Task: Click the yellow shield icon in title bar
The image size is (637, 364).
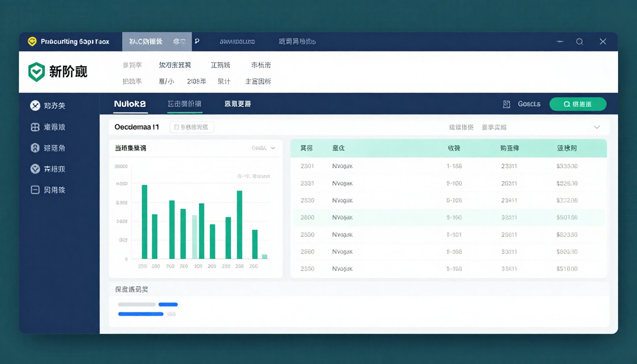Action: (32, 42)
